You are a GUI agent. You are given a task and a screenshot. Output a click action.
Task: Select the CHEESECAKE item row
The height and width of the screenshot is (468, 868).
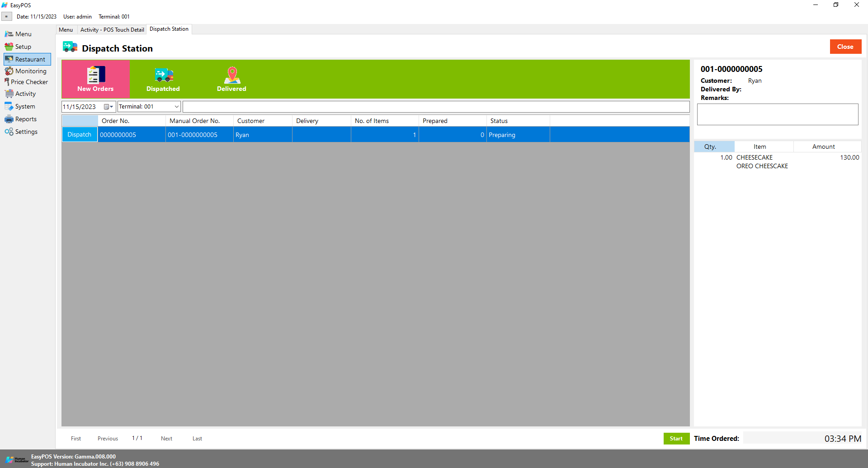coord(778,157)
